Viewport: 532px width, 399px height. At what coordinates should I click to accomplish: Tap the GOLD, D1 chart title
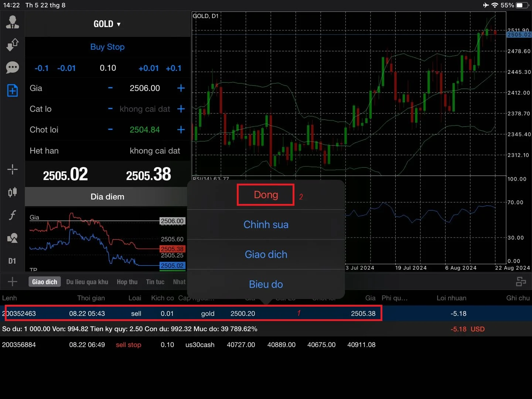coord(206,16)
